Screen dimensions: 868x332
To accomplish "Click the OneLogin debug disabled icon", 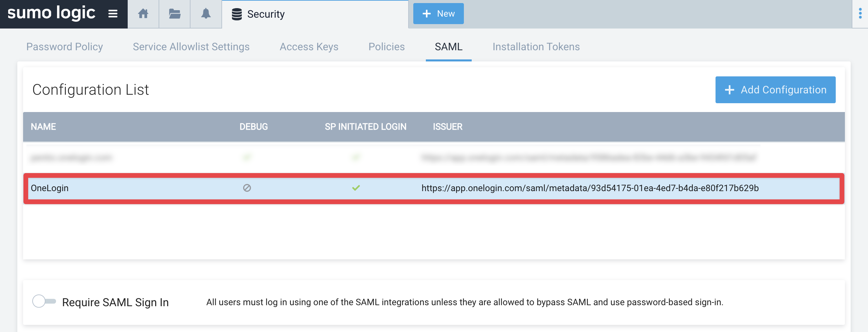I will [247, 188].
